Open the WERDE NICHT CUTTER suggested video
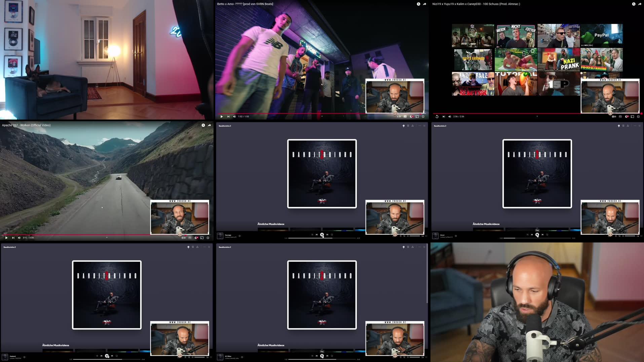Image resolution: width=644 pixels, height=362 pixels. click(x=516, y=35)
